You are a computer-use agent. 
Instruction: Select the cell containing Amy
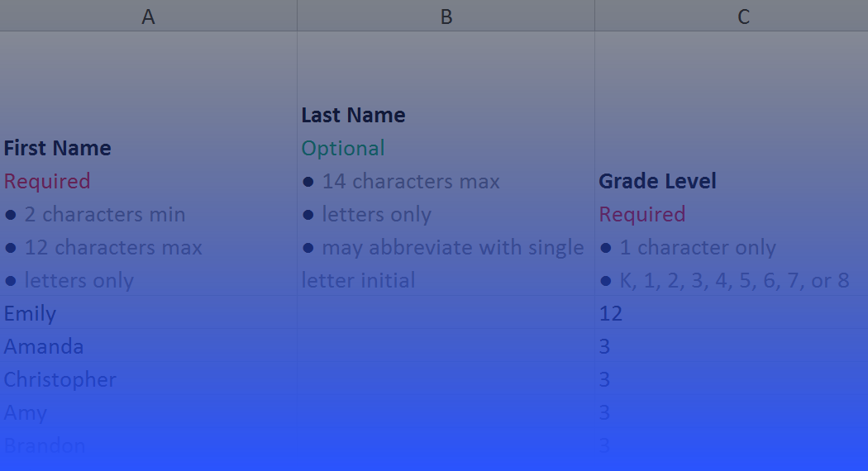(x=148, y=412)
